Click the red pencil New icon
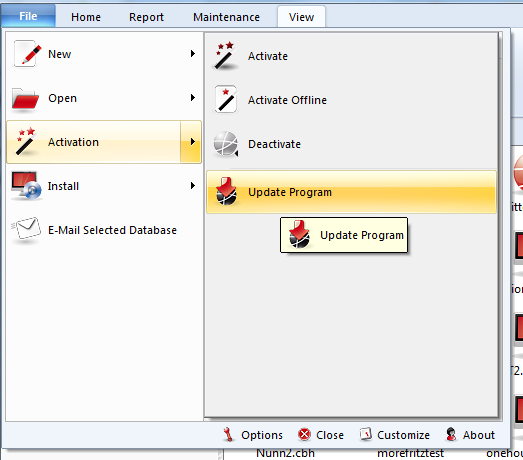Image resolution: width=523 pixels, height=460 pixels. click(27, 54)
